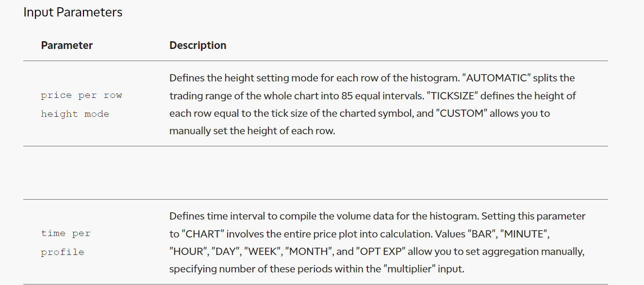Click the time per profile parameter name
The width and height of the screenshot is (644, 285).
point(66,243)
